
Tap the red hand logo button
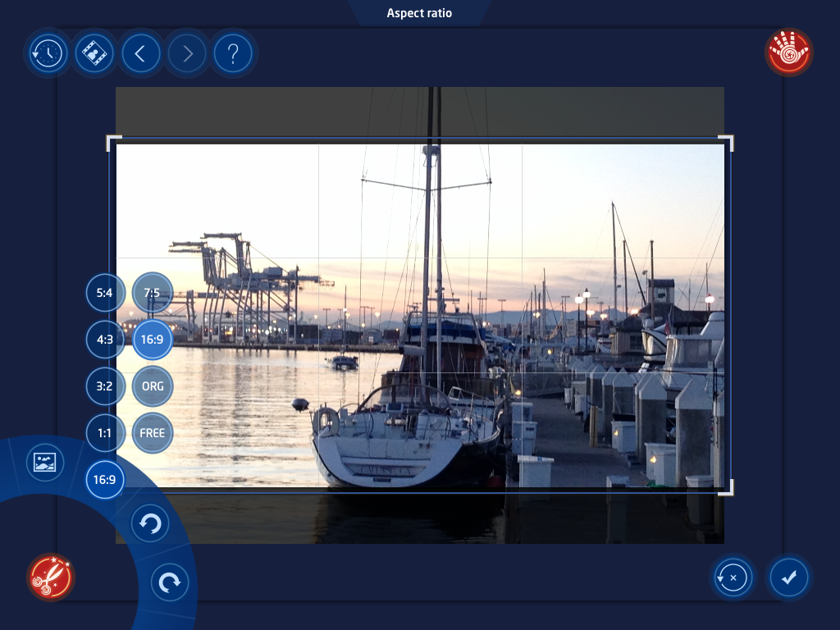click(788, 52)
